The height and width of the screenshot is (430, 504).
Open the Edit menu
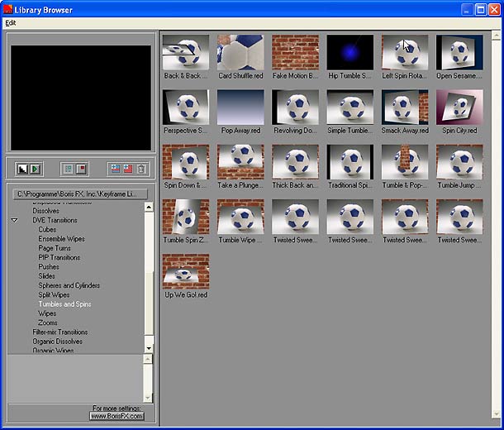click(11, 22)
